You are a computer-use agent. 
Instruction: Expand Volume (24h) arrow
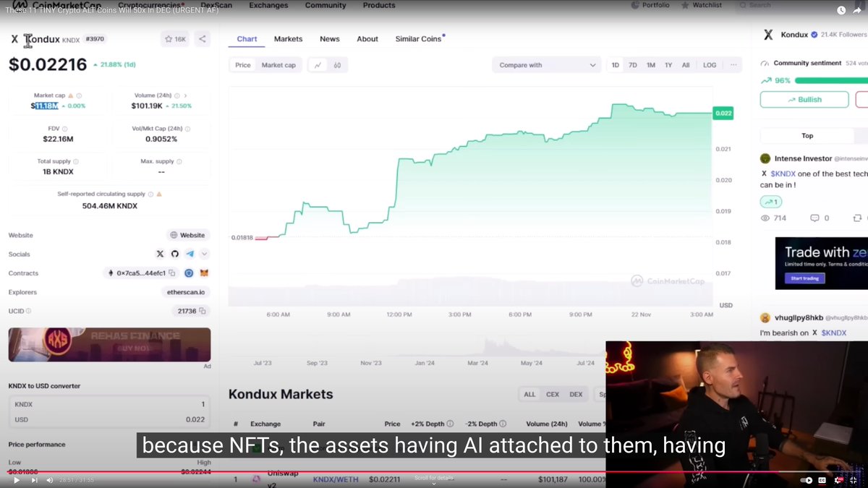coord(185,95)
